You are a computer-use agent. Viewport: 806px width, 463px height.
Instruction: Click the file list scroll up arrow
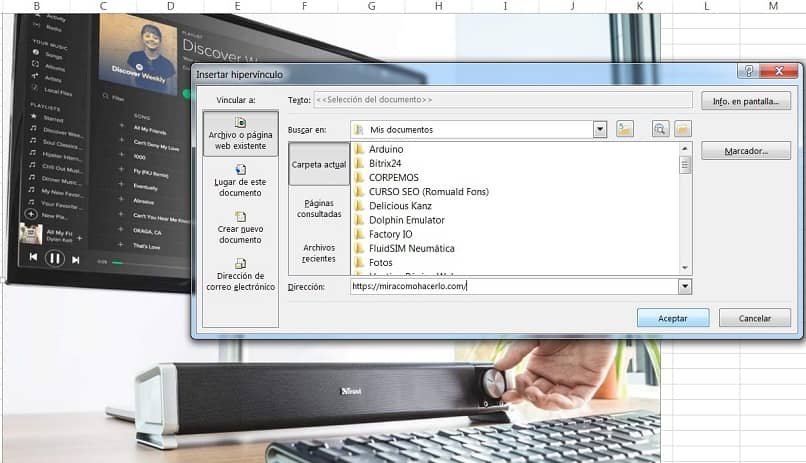(685, 149)
